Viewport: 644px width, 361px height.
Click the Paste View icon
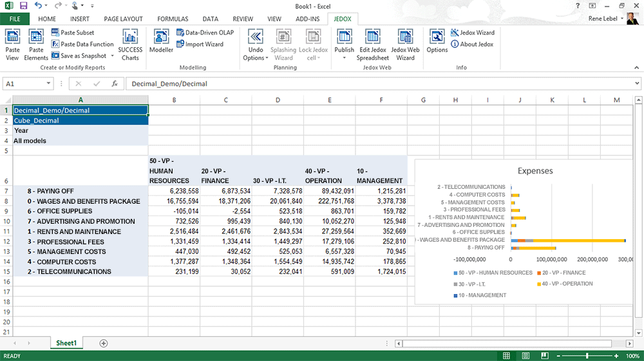pyautogui.click(x=12, y=45)
